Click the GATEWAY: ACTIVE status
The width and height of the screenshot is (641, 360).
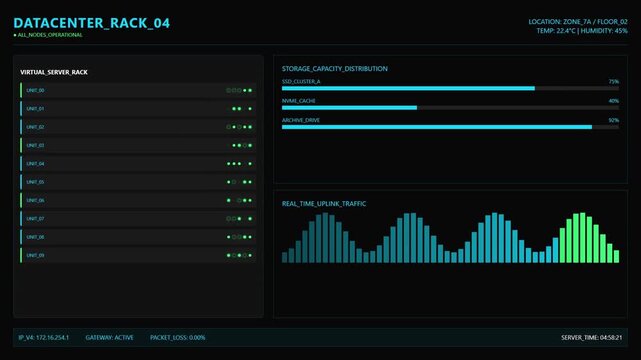(x=110, y=338)
